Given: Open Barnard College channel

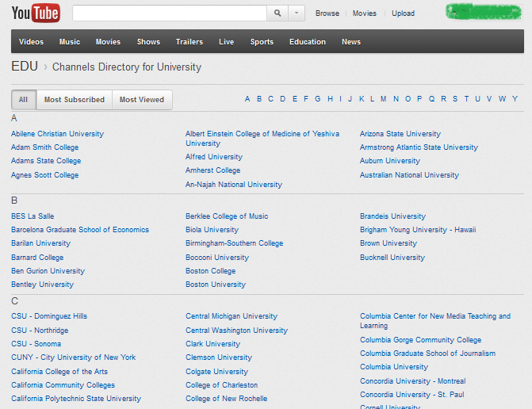Looking at the screenshot, I should (37, 258).
